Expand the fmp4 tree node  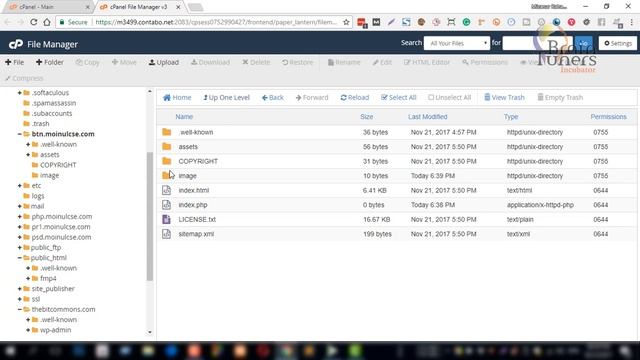pos(28,278)
